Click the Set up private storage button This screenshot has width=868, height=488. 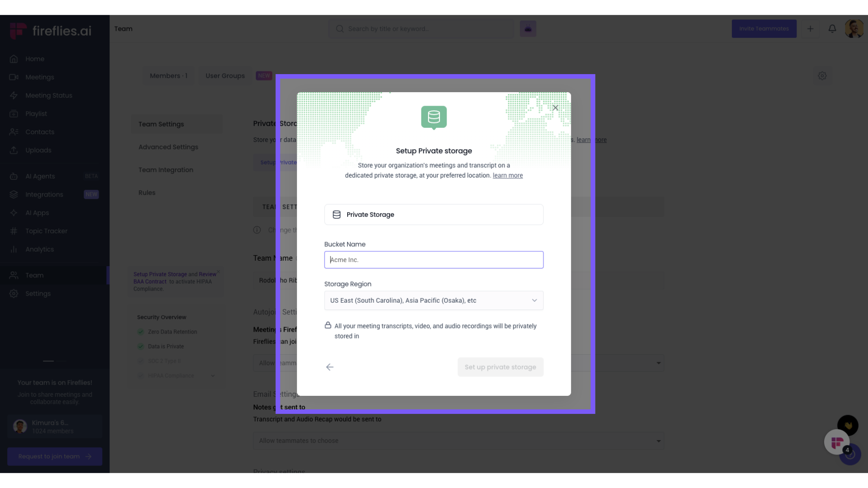click(x=500, y=367)
